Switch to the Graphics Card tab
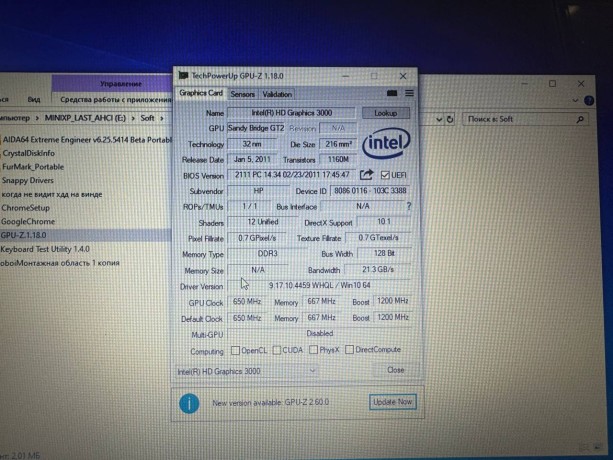 (201, 93)
